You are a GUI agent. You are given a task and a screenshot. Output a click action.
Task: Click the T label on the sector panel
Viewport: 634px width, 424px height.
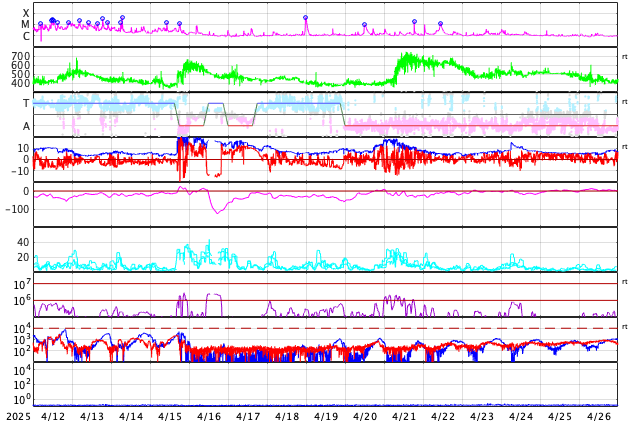[26, 103]
